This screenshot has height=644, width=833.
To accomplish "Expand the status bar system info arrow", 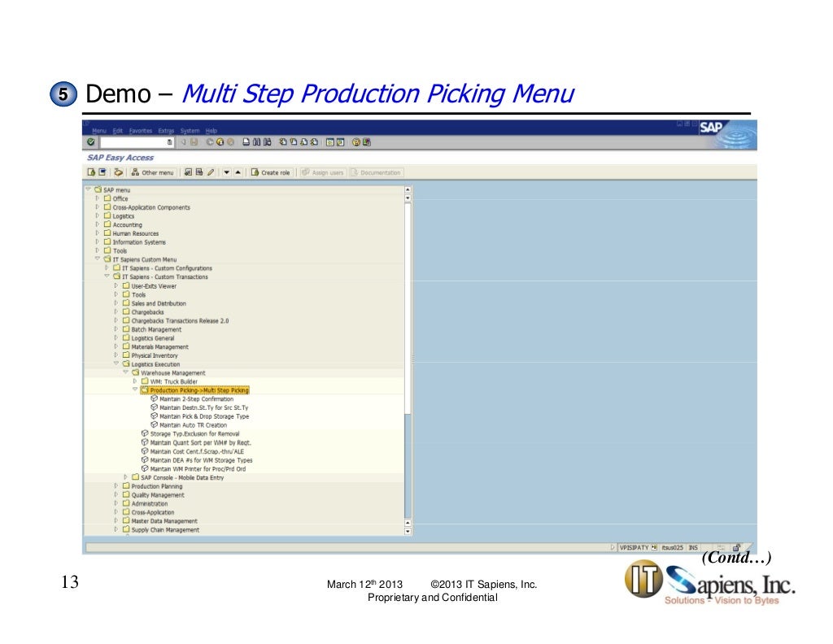I will (612, 547).
